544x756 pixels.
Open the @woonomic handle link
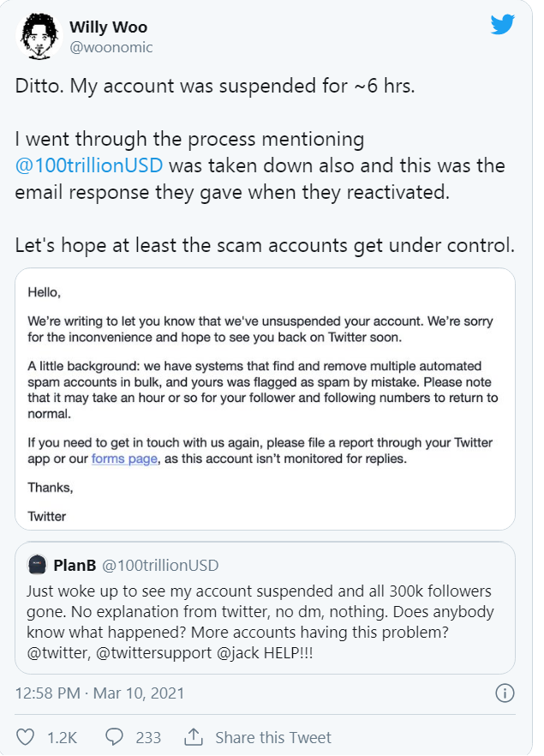(x=111, y=48)
